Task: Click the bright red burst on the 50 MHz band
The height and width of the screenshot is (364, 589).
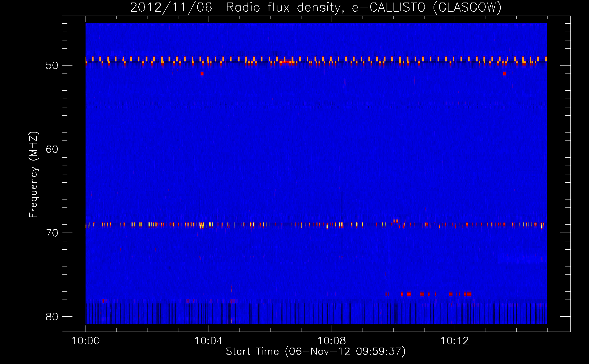Action: click(286, 62)
